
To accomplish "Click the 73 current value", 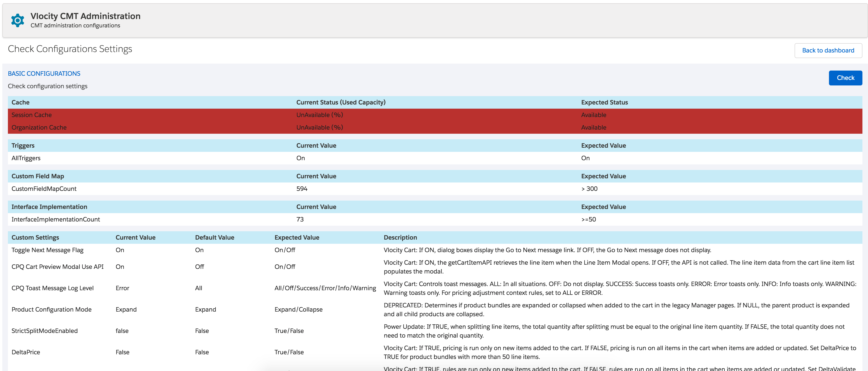I will coord(300,219).
